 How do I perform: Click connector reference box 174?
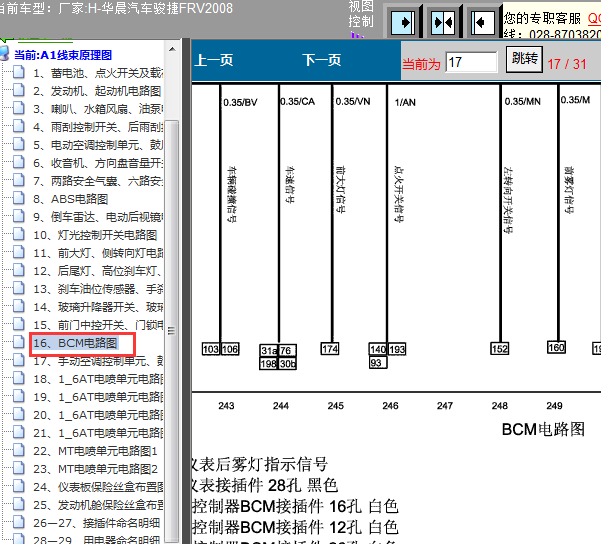tap(330, 348)
